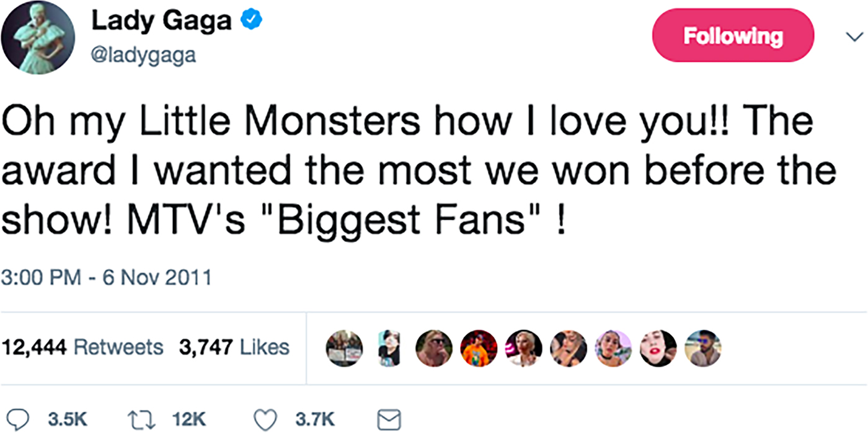Open last liker avatar with blue sunglasses

(702, 348)
